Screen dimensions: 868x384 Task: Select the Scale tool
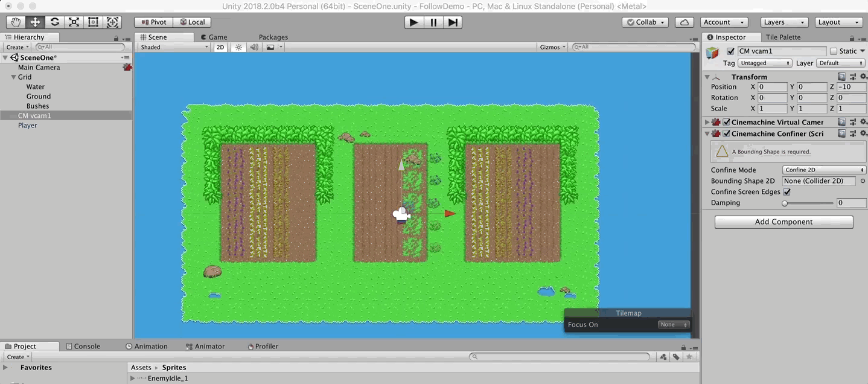click(74, 22)
